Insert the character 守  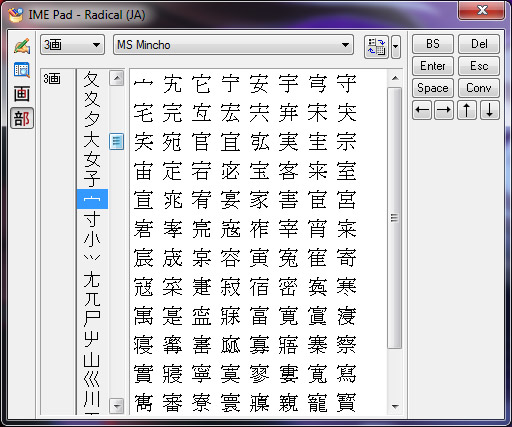tap(346, 84)
